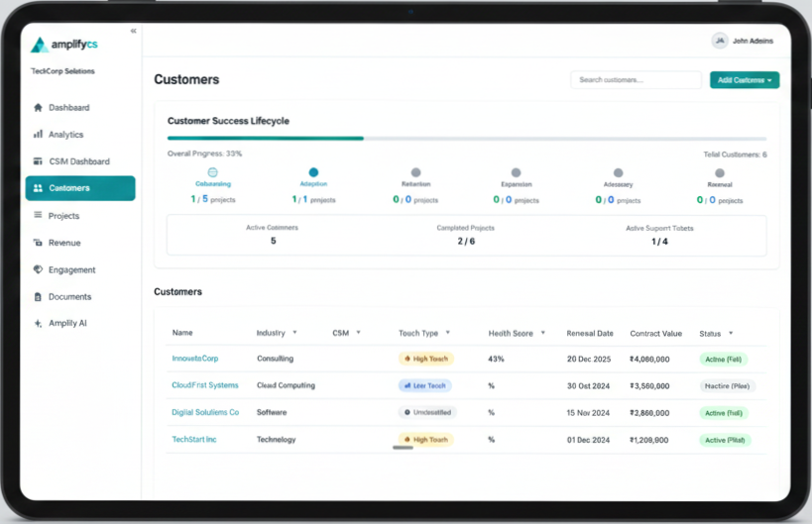Collapse the sidebar with the double-chevron icon

[x=133, y=31]
